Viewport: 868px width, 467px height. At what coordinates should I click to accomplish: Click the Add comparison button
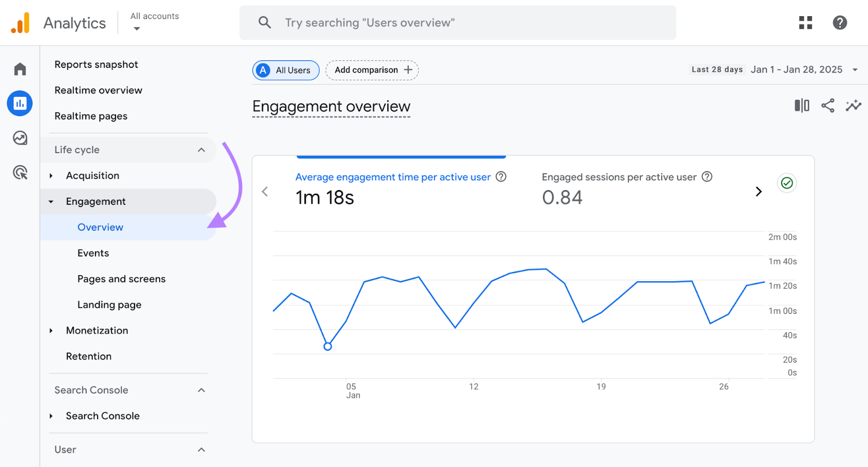tap(372, 70)
